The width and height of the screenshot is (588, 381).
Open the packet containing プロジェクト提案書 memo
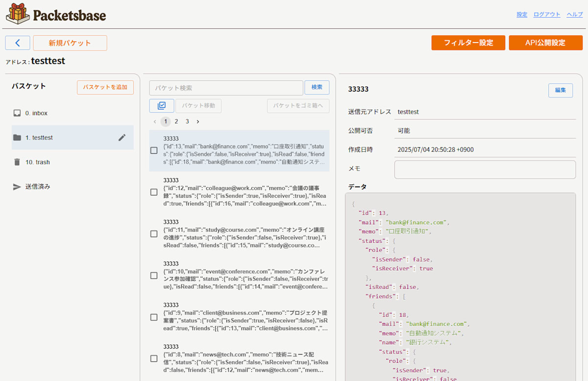point(240,317)
